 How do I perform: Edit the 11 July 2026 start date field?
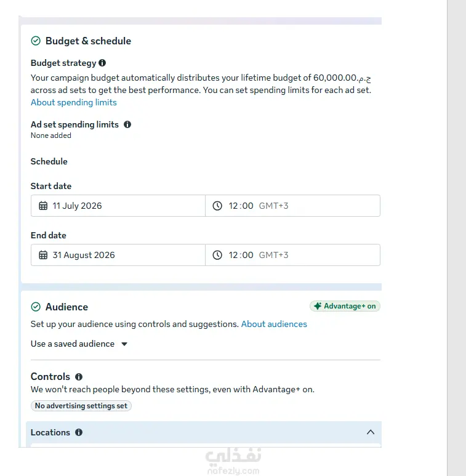coord(118,206)
